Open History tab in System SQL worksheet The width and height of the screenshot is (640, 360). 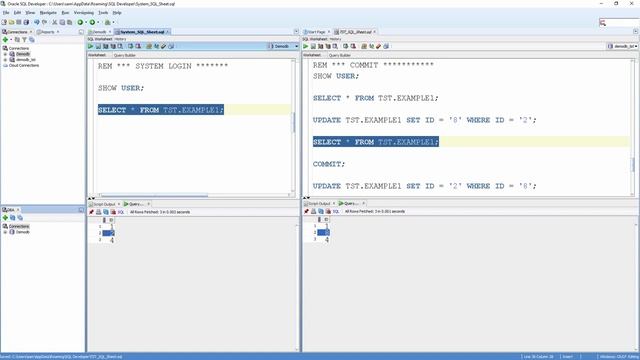(120, 39)
